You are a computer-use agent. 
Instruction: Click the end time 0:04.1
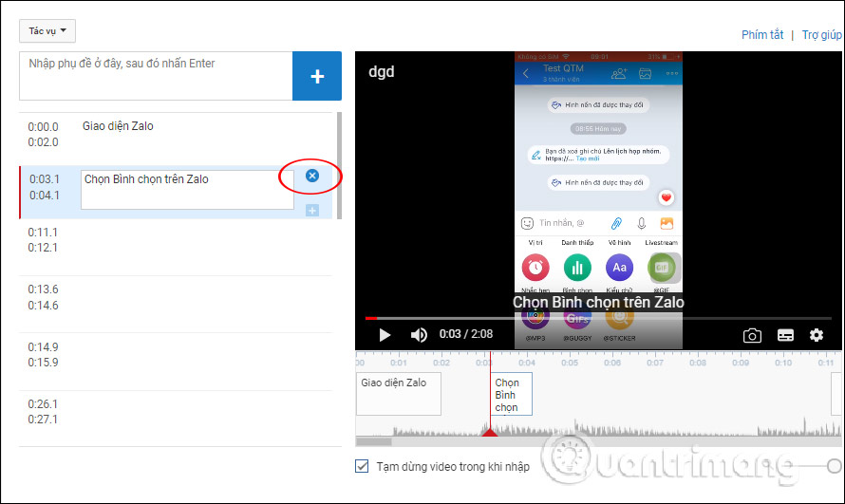(45, 196)
